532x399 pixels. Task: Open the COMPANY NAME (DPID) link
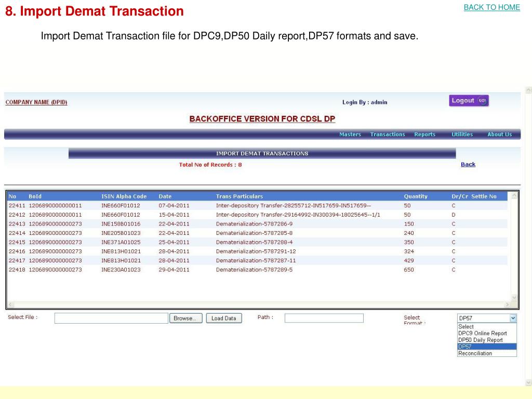tap(36, 102)
